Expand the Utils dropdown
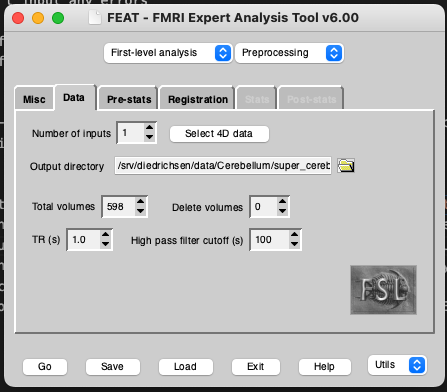Image resolution: width=447 pixels, height=392 pixels. 397,365
